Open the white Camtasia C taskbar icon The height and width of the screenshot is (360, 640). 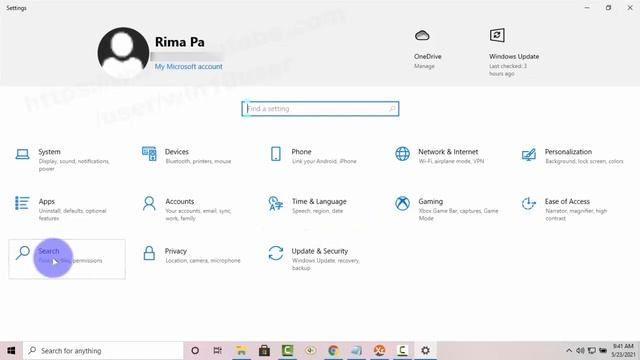[x=402, y=351]
